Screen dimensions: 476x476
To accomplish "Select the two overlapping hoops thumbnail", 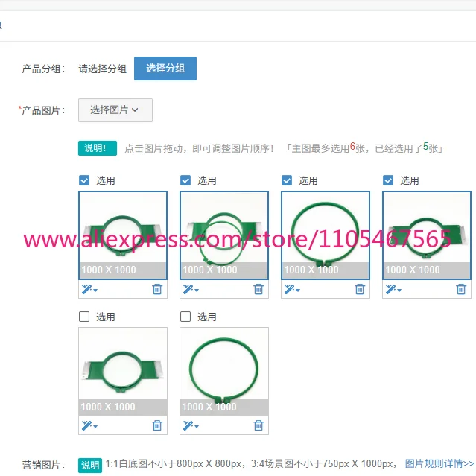I will point(224,235).
